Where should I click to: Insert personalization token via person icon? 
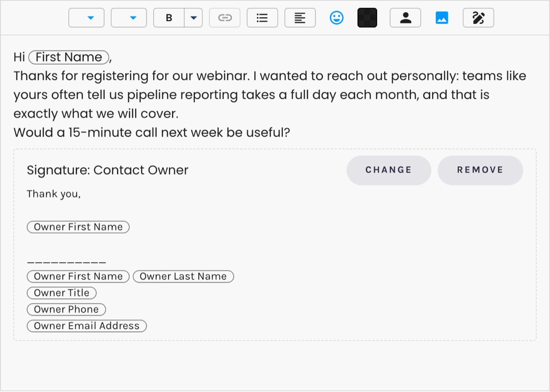[x=405, y=18]
